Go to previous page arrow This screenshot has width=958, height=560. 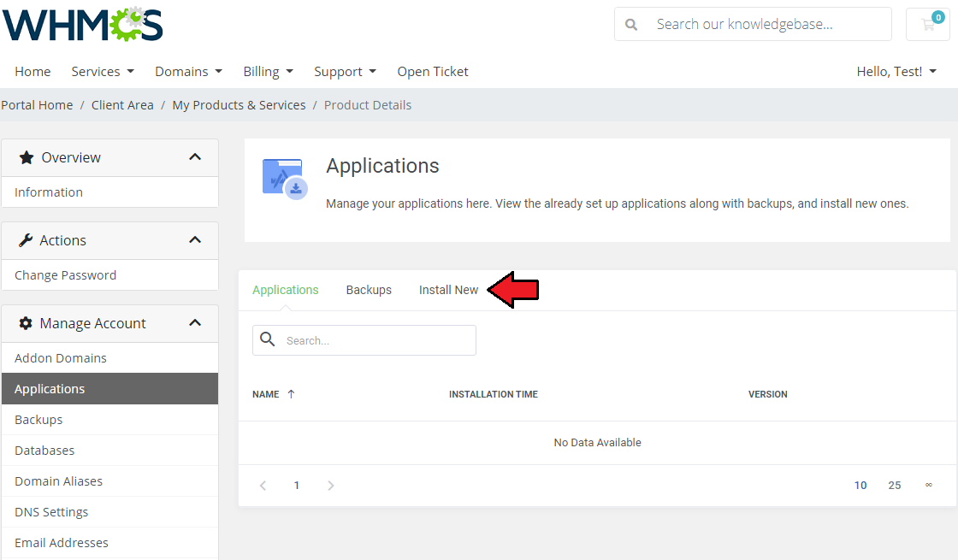(x=263, y=486)
